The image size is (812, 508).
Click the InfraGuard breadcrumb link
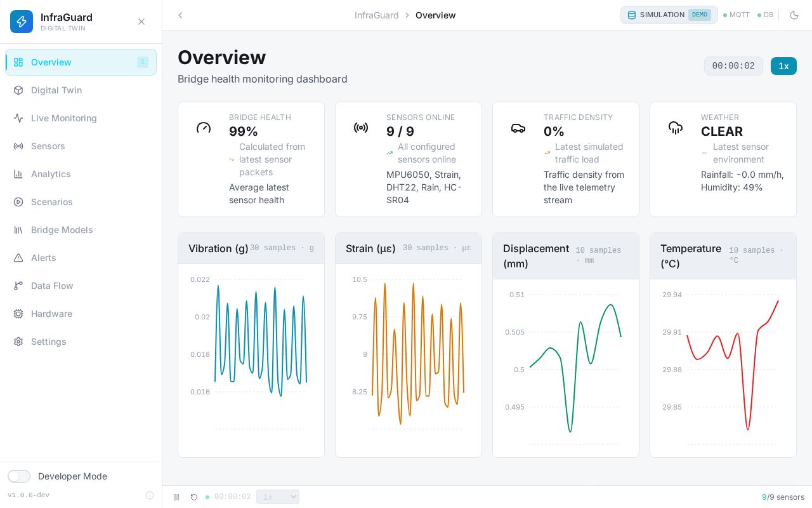pos(377,15)
